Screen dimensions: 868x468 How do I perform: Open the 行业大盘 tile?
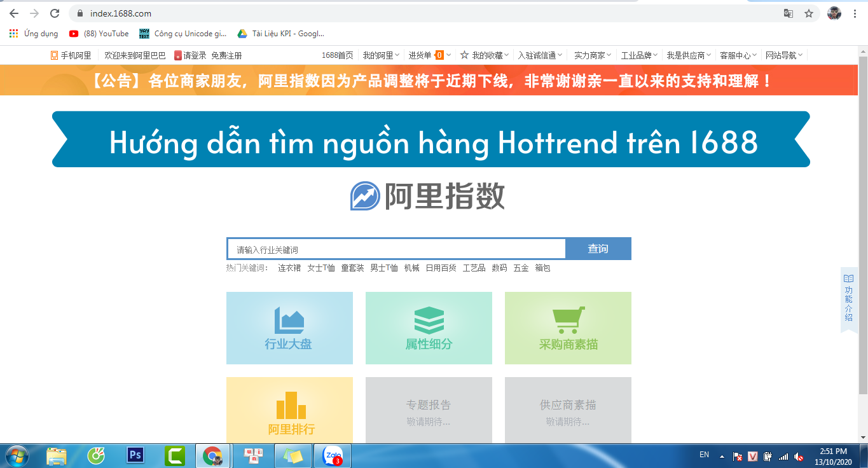click(289, 328)
